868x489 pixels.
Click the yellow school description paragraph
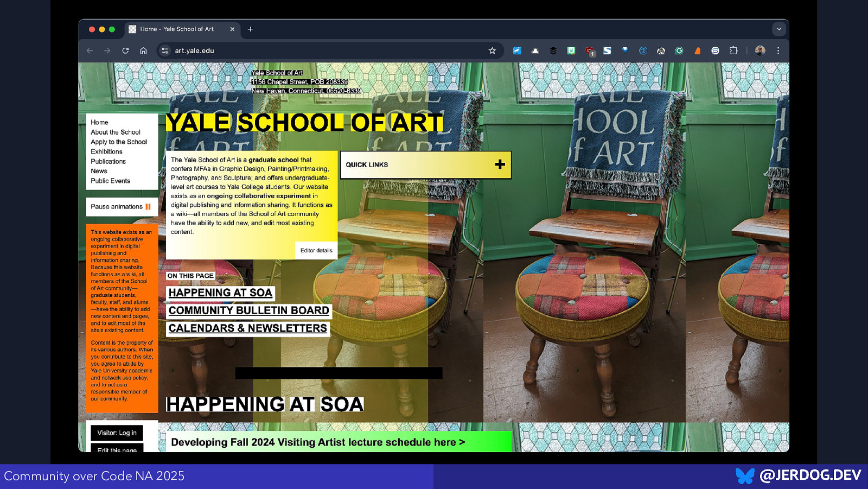click(x=252, y=196)
